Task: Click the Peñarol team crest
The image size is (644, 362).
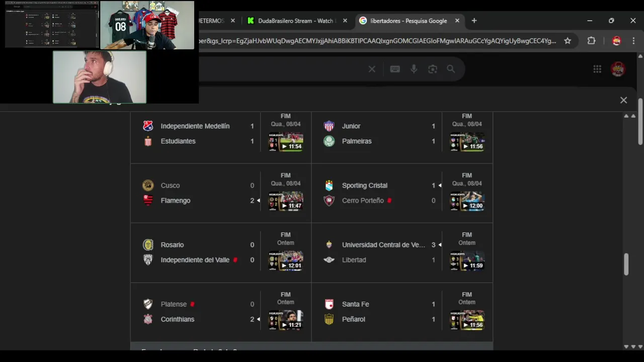Action: click(329, 319)
